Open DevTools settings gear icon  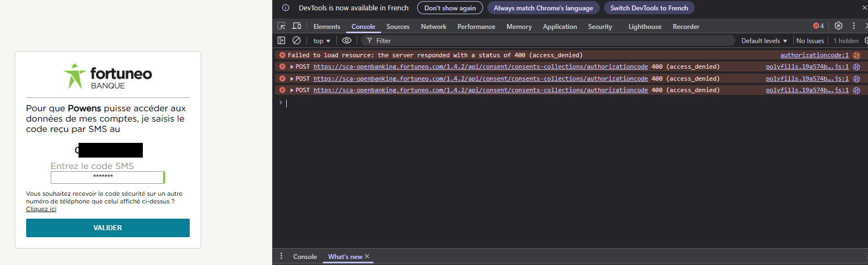(x=839, y=26)
